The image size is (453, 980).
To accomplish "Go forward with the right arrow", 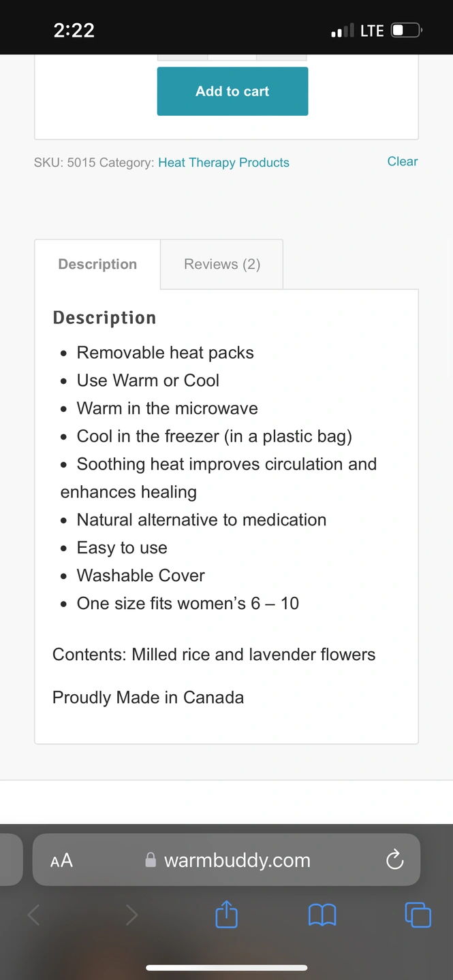I will [x=131, y=915].
